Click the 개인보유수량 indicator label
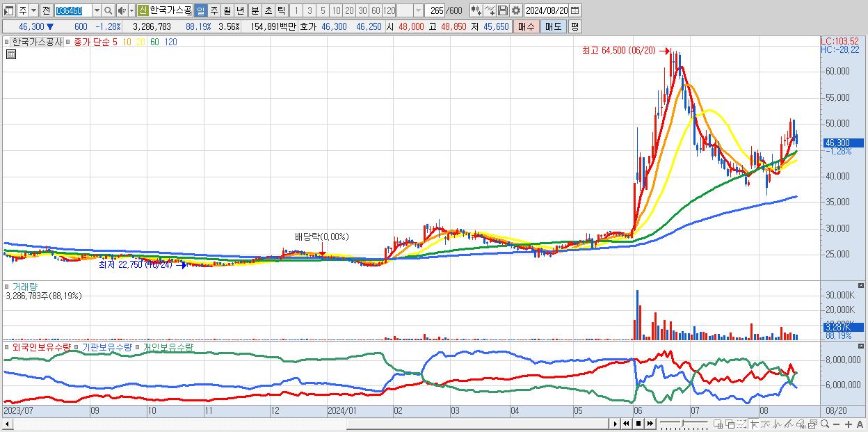 pyautogui.click(x=168, y=346)
